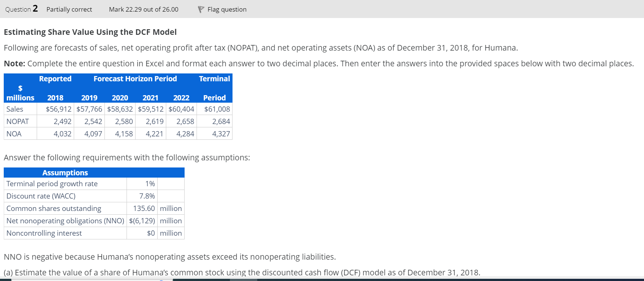Select the Sales row label in the table

(14, 109)
